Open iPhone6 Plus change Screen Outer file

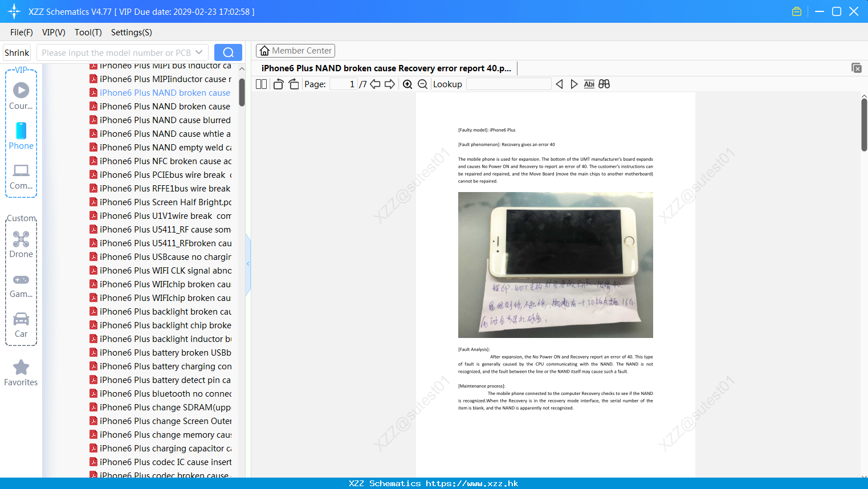click(x=160, y=421)
